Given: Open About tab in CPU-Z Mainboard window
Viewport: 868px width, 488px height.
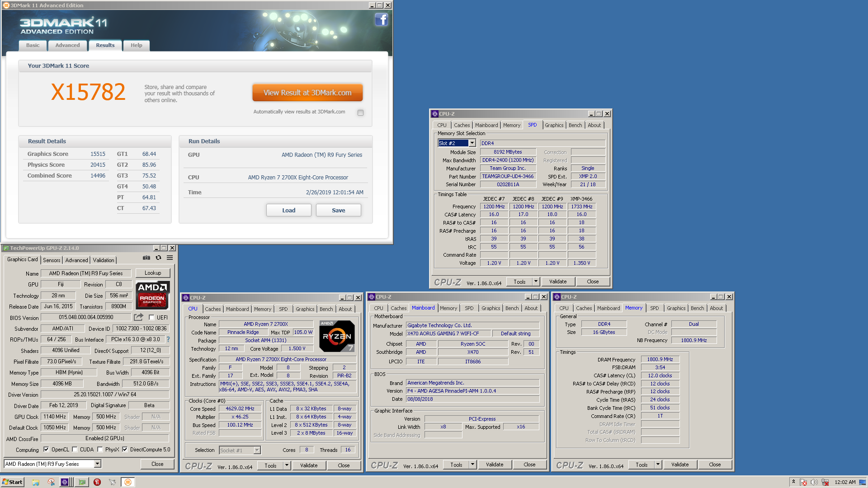Looking at the screenshot, I should (531, 308).
